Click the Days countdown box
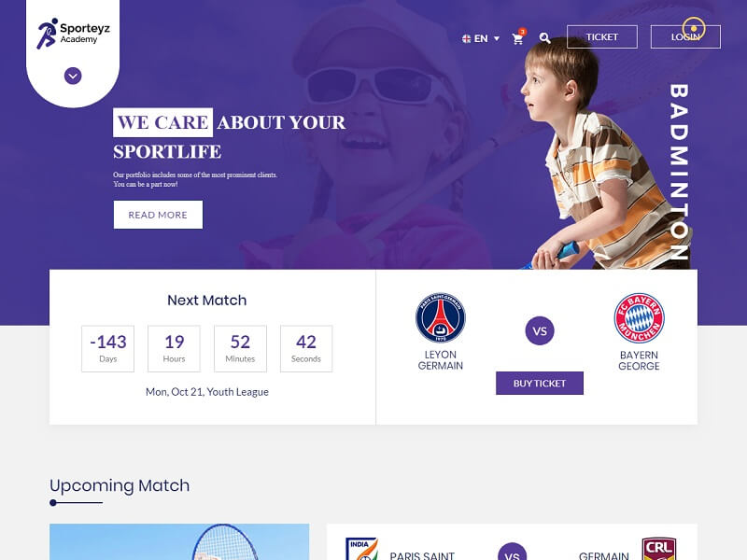The height and width of the screenshot is (560, 747). coord(107,348)
